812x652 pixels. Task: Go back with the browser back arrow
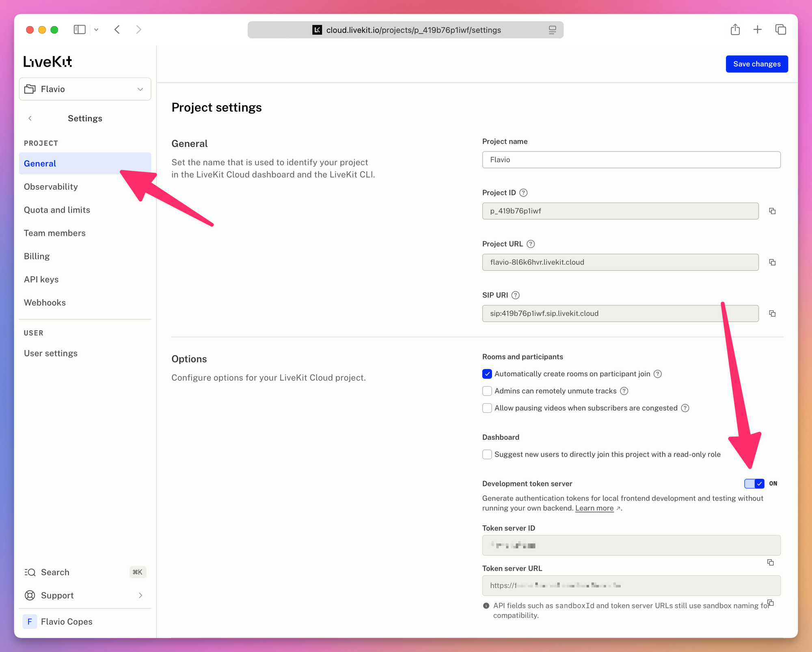tap(117, 30)
